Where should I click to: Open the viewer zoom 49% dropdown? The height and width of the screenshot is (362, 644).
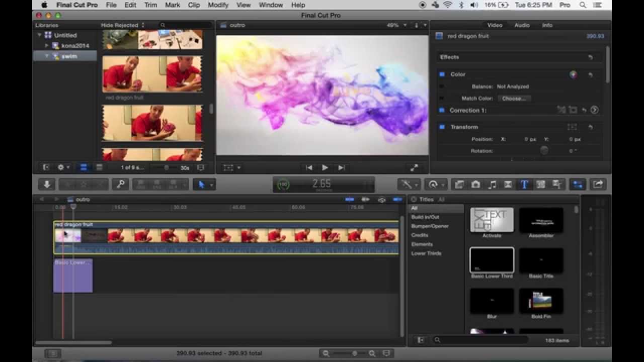coord(396,25)
